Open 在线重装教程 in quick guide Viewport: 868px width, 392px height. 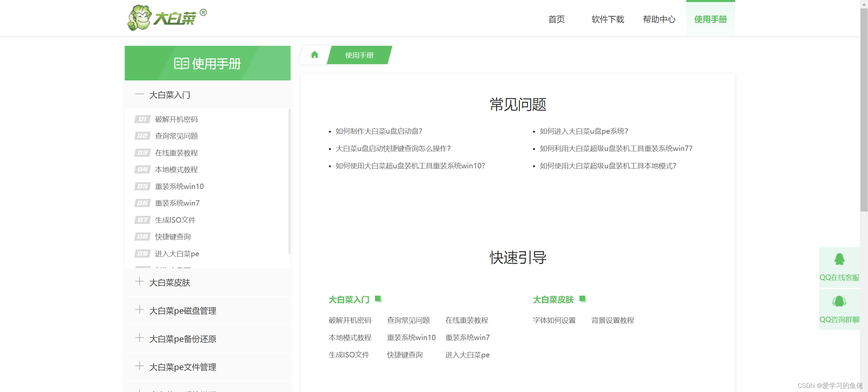[x=467, y=320]
